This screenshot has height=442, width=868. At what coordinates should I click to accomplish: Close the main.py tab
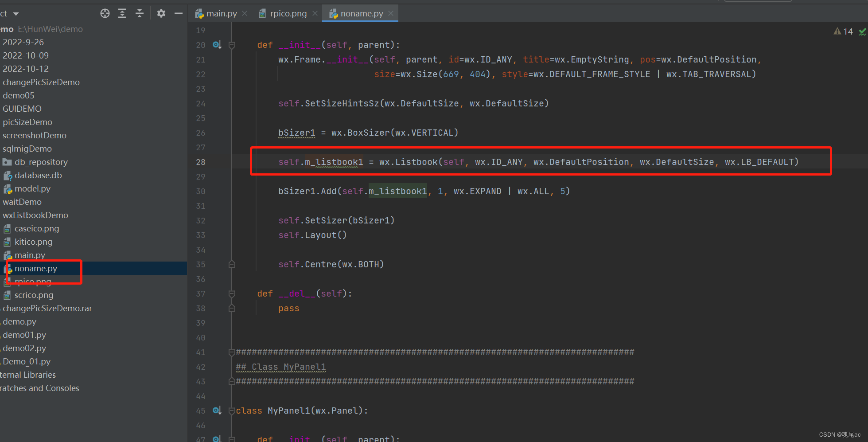(x=245, y=13)
